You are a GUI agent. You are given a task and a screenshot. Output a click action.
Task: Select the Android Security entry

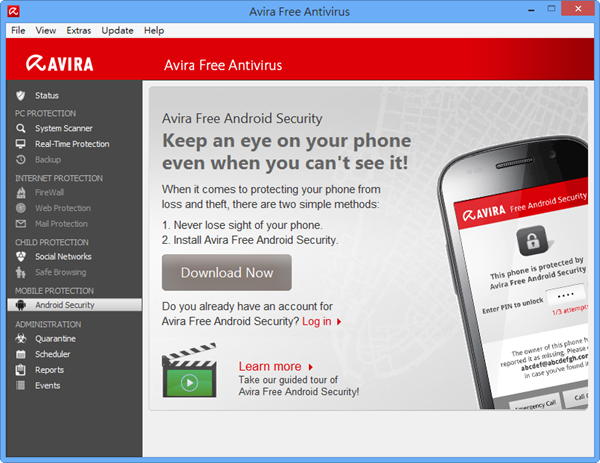click(x=74, y=305)
